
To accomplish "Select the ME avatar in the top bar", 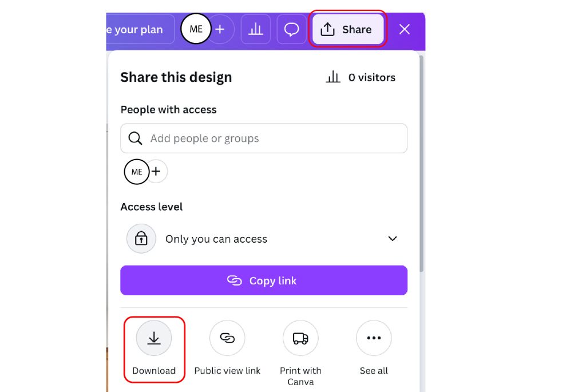I will 196,29.
